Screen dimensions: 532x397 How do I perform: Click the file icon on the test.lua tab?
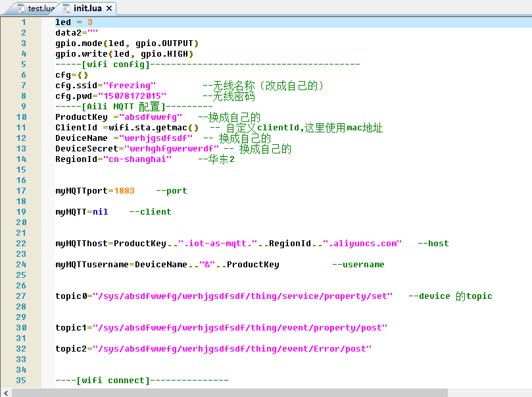tap(21, 8)
